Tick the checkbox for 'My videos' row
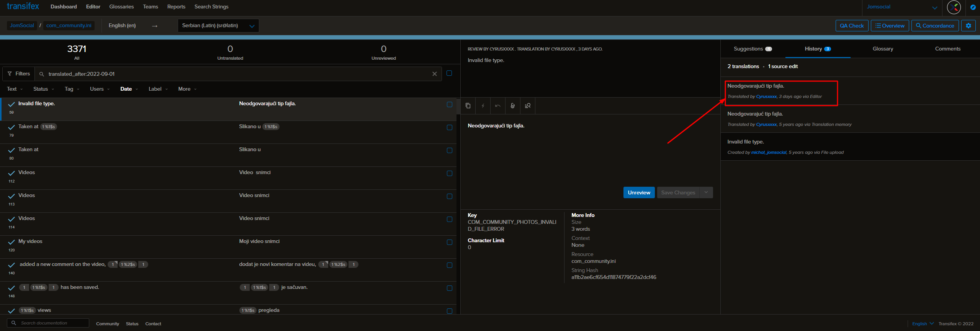This screenshot has width=980, height=331. (x=449, y=242)
